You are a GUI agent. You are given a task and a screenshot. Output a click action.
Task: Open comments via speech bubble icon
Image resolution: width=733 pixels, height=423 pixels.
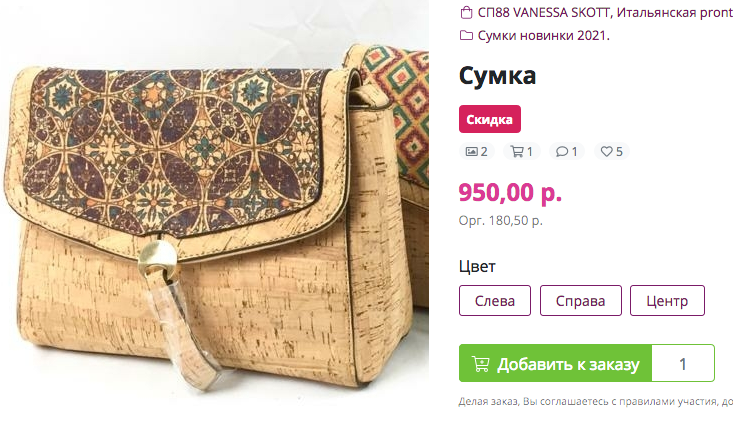[x=561, y=151]
